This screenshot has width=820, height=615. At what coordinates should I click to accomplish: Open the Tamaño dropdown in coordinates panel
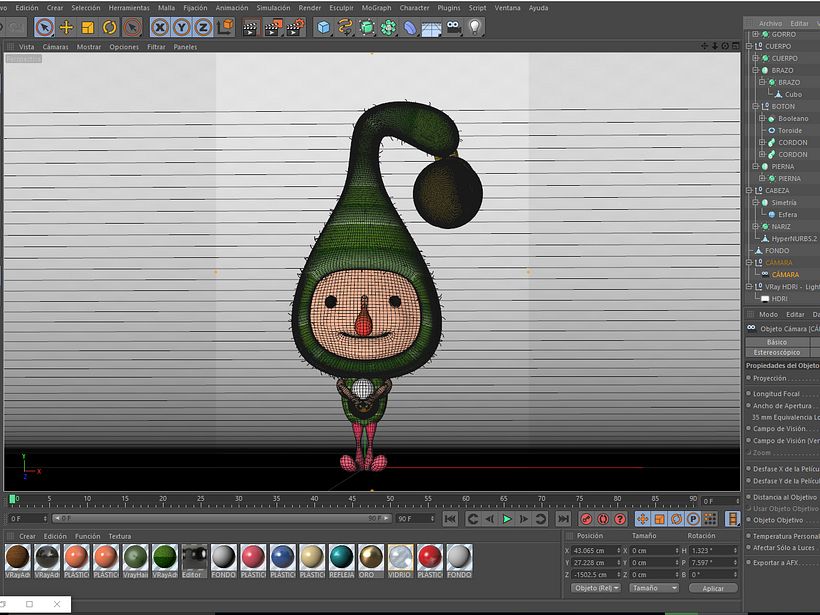click(654, 588)
